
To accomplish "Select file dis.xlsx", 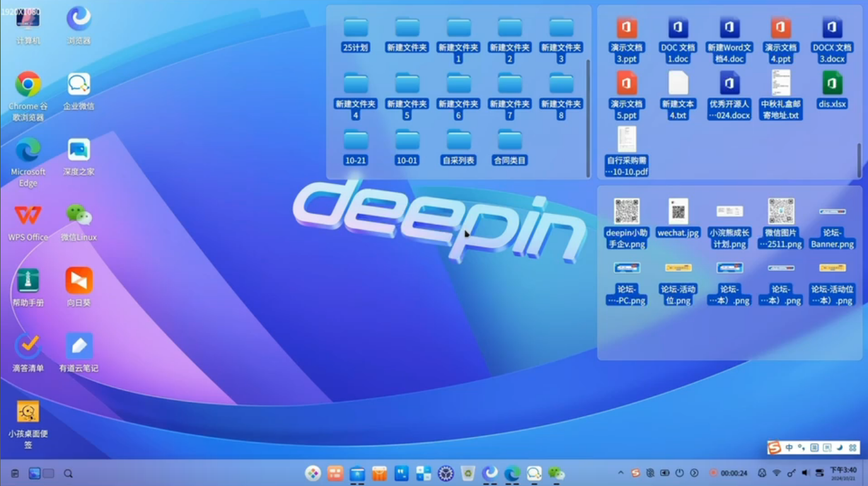I will (x=832, y=90).
